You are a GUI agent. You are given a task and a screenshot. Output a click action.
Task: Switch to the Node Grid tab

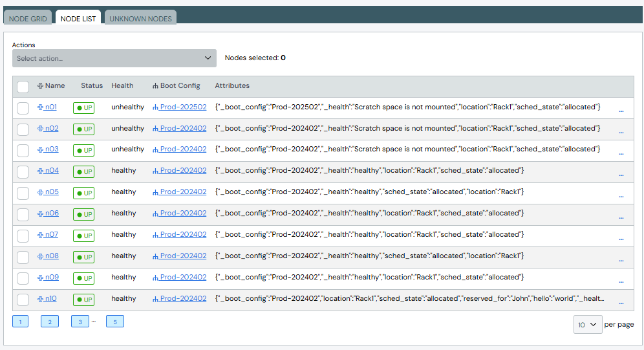click(x=28, y=19)
